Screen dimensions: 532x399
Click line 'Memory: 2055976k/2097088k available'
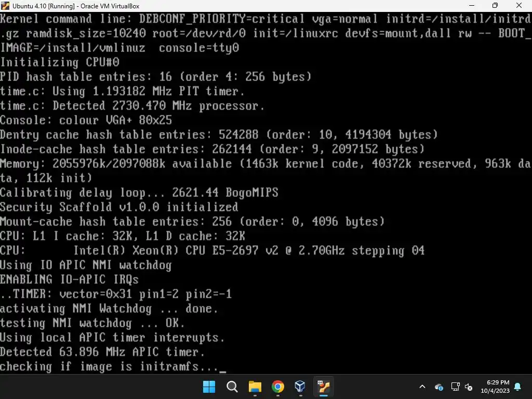(116, 164)
